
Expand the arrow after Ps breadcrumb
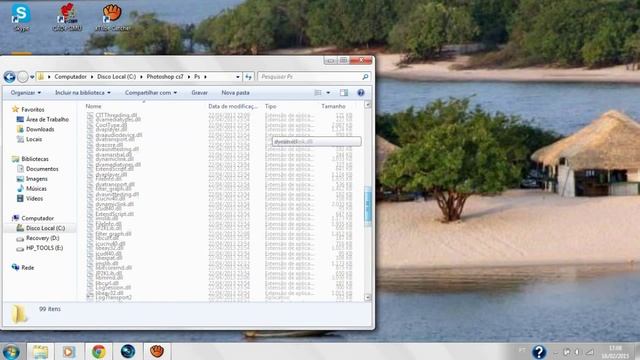(x=205, y=77)
